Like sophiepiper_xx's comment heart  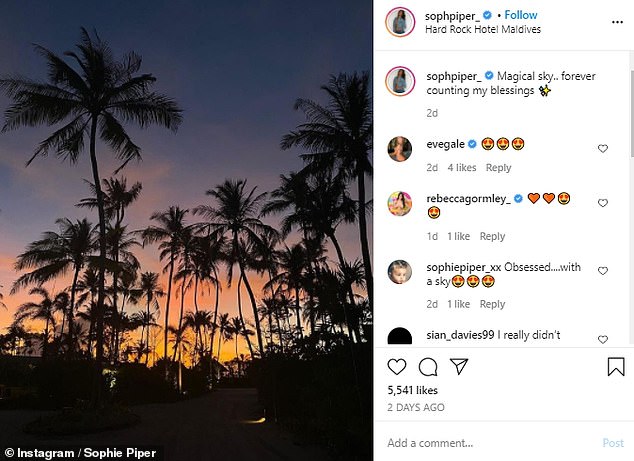603,271
